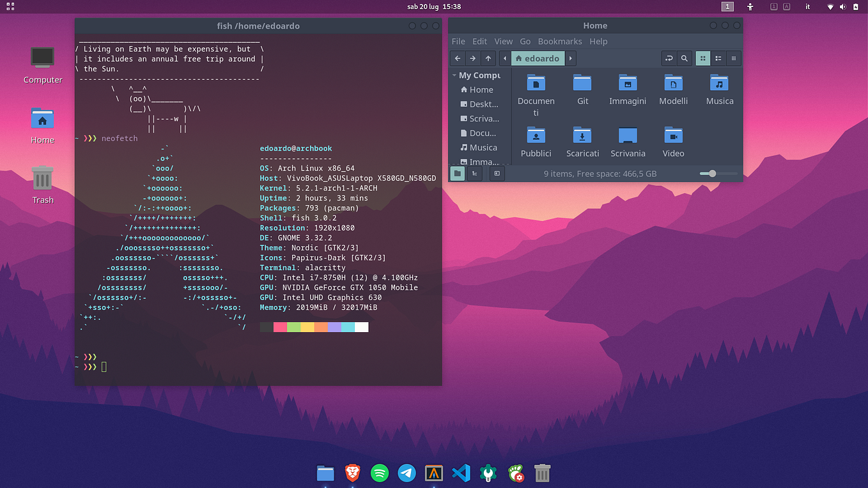The height and width of the screenshot is (488, 868).
Task: Open the Go menu in the file manager
Action: click(525, 41)
